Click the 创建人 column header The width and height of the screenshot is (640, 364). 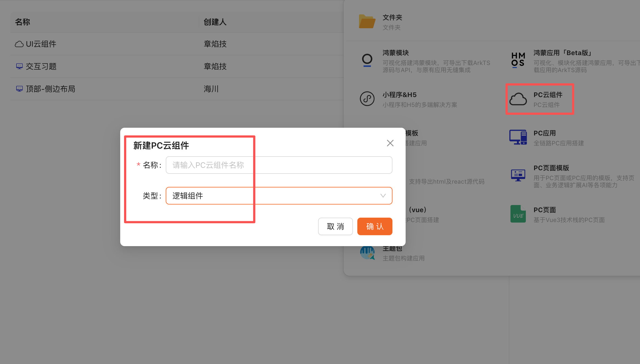(x=215, y=22)
